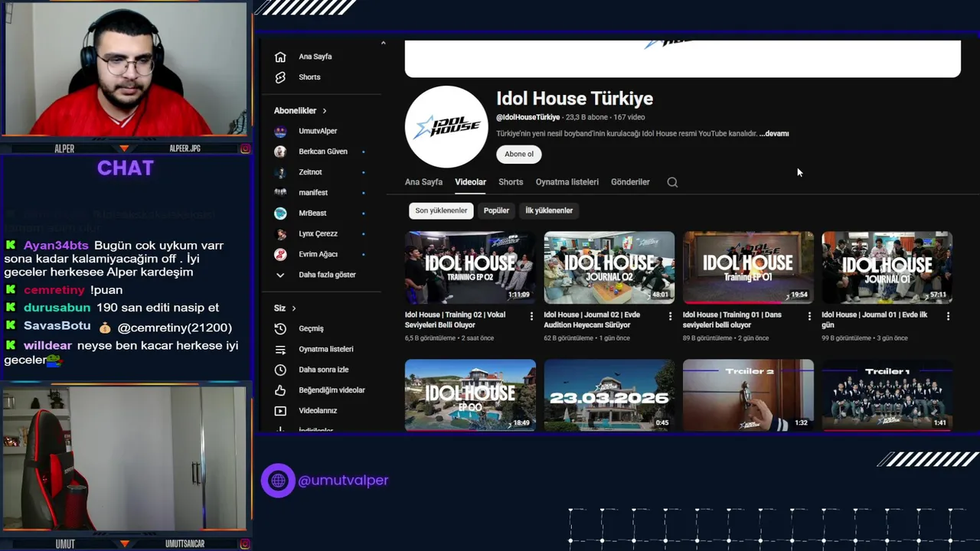
Task: Open MrBeast channel avatar
Action: 280,213
